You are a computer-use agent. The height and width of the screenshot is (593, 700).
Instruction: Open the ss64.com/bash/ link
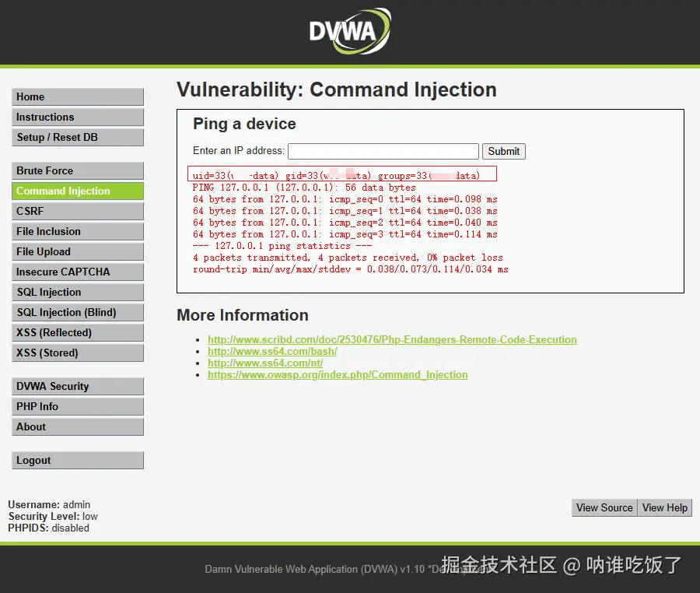272,352
